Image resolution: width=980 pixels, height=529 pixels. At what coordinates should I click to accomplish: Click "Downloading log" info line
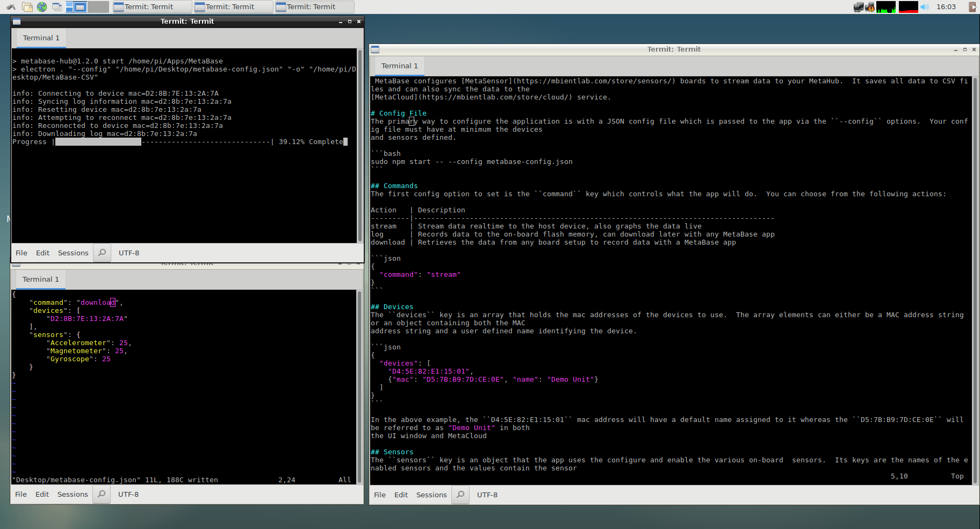coord(105,134)
